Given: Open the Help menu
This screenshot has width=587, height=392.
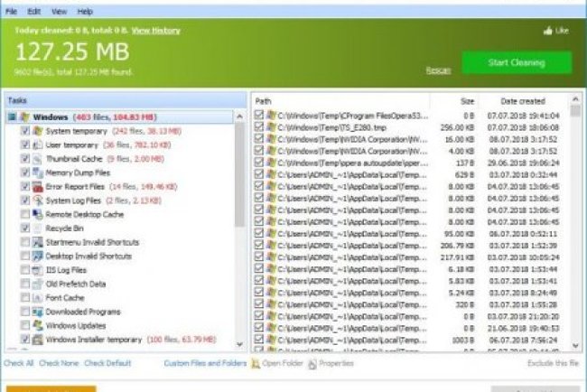Looking at the screenshot, I should click(x=85, y=11).
